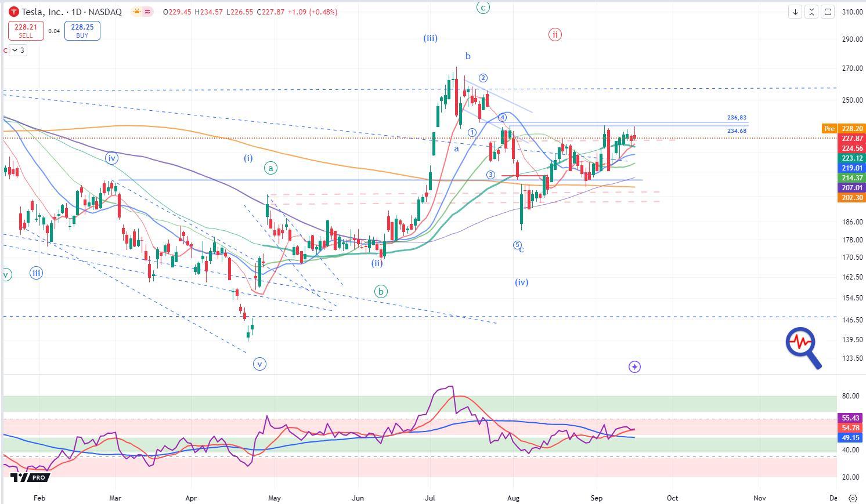
Task: Click the Jul label on the time axis
Action: coord(430,498)
